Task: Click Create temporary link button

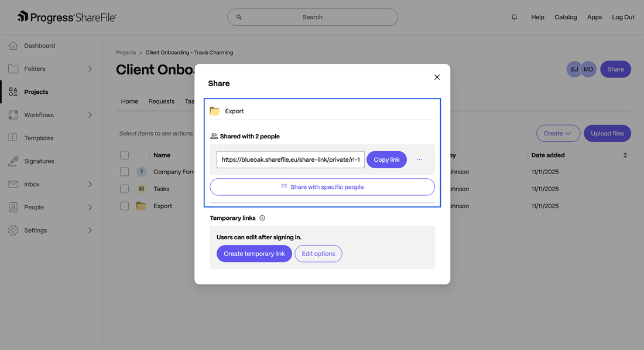Action: pos(254,254)
